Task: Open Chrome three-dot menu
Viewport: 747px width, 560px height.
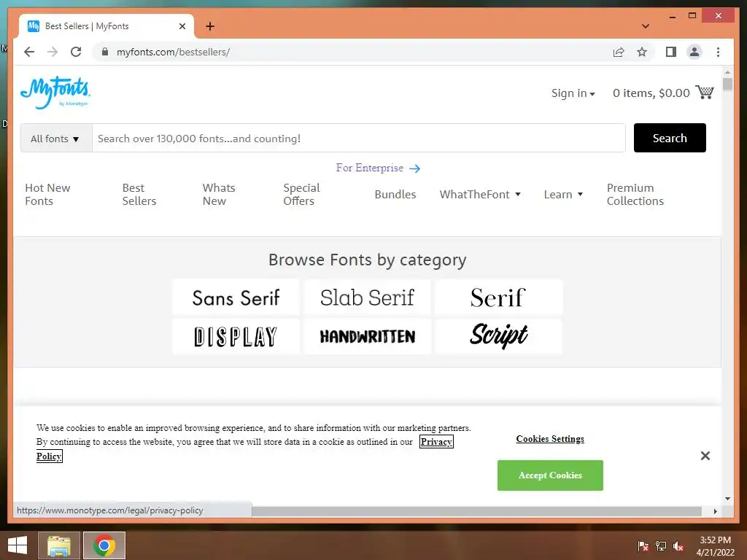Action: pos(718,52)
